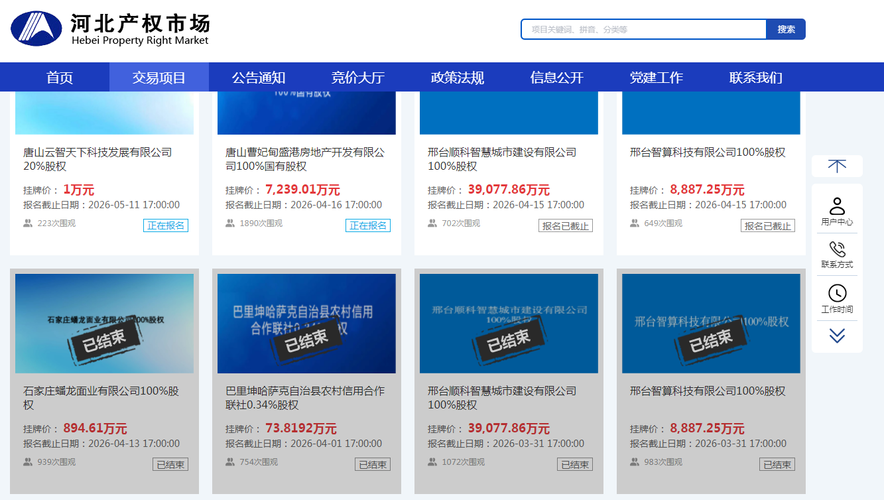
Task: Click ended 邢台智算科技 thumbnail image
Action: 711,324
